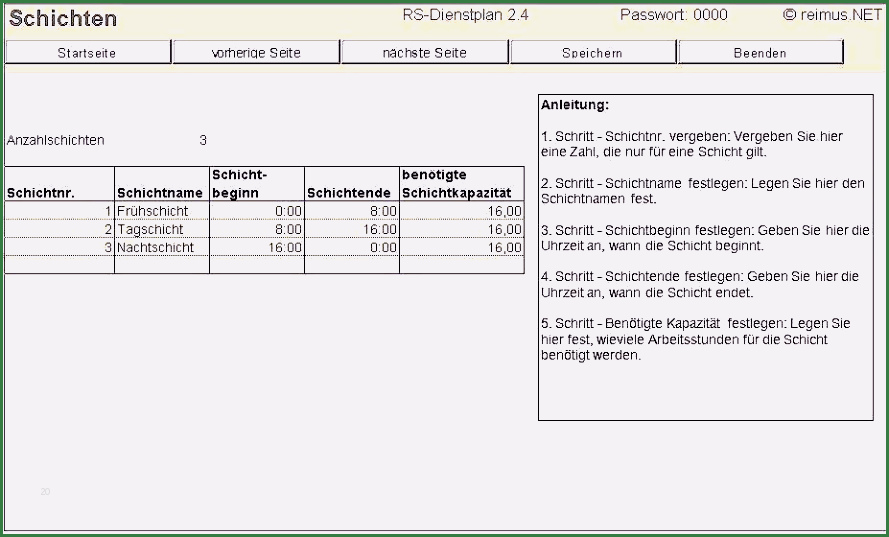The height and width of the screenshot is (537, 889).
Task: Select the Frühschicht name cell
Action: tap(161, 211)
